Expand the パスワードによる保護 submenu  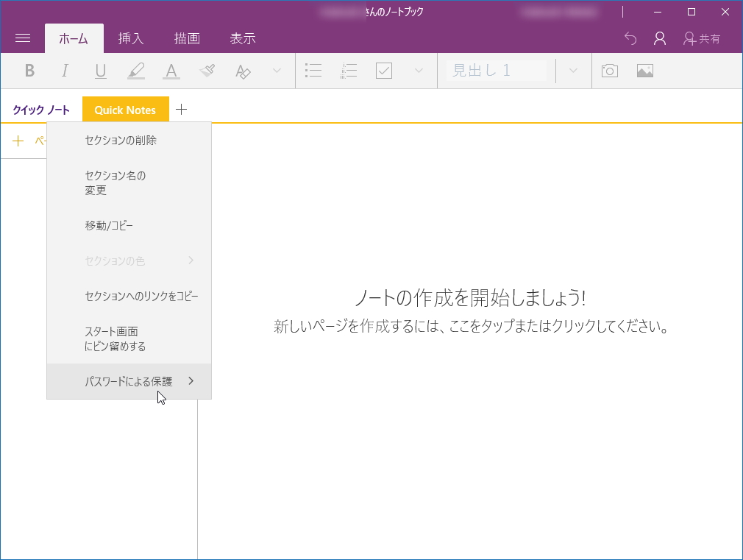click(x=129, y=380)
